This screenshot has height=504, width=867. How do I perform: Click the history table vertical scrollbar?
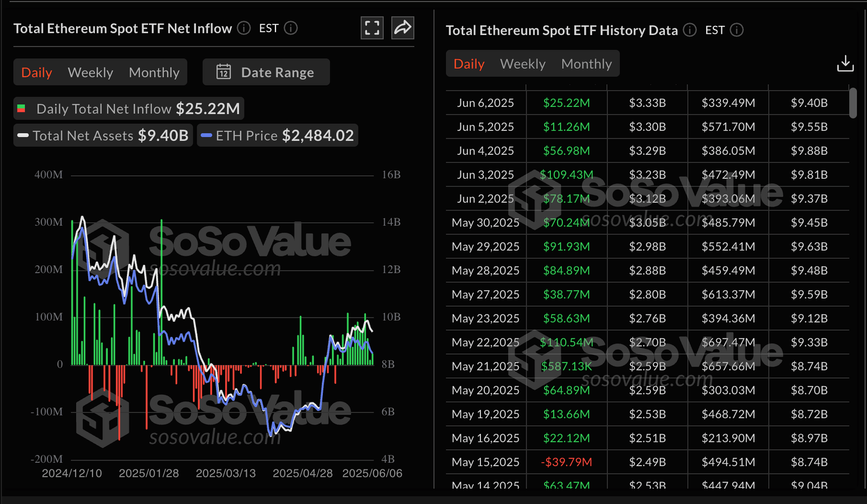pyautogui.click(x=853, y=103)
